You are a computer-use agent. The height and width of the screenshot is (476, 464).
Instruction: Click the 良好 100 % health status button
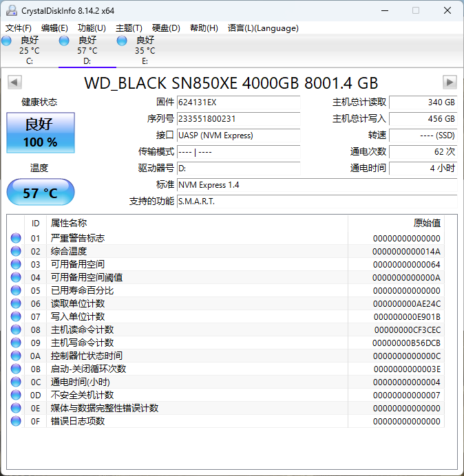pos(40,133)
